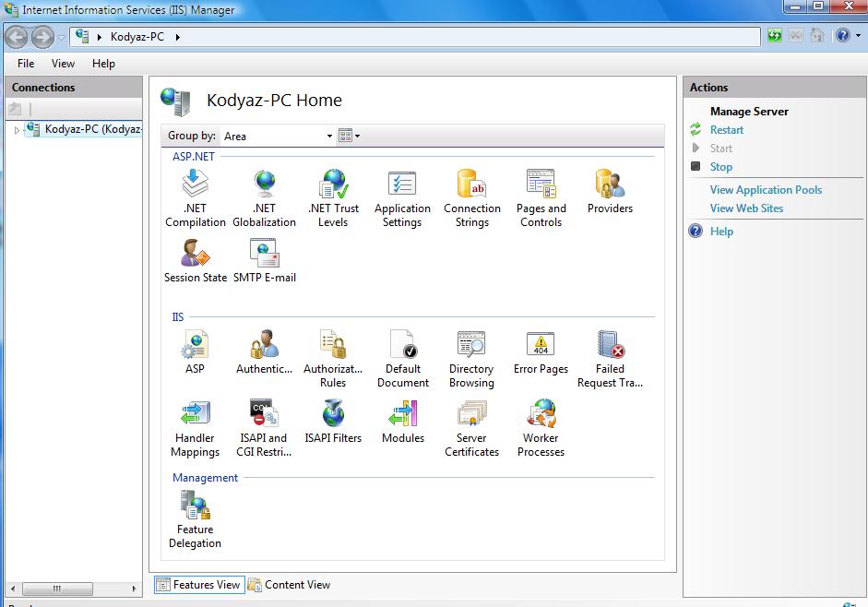Open Session State settings
868x607 pixels.
point(195,261)
